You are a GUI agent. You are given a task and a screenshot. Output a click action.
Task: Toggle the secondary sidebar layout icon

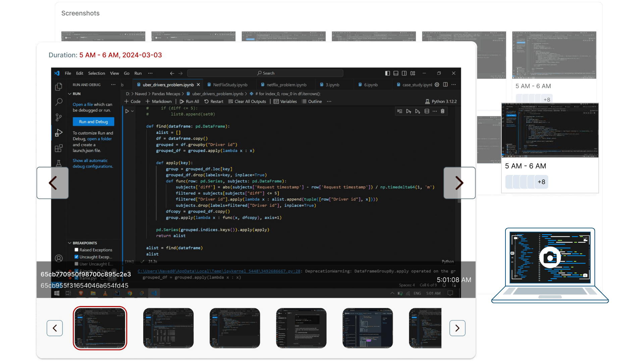click(x=404, y=73)
